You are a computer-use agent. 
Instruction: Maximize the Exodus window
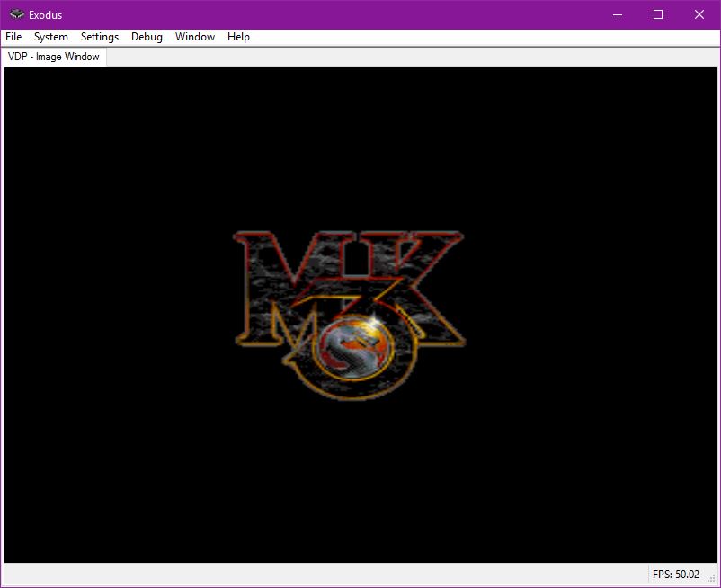(x=658, y=14)
